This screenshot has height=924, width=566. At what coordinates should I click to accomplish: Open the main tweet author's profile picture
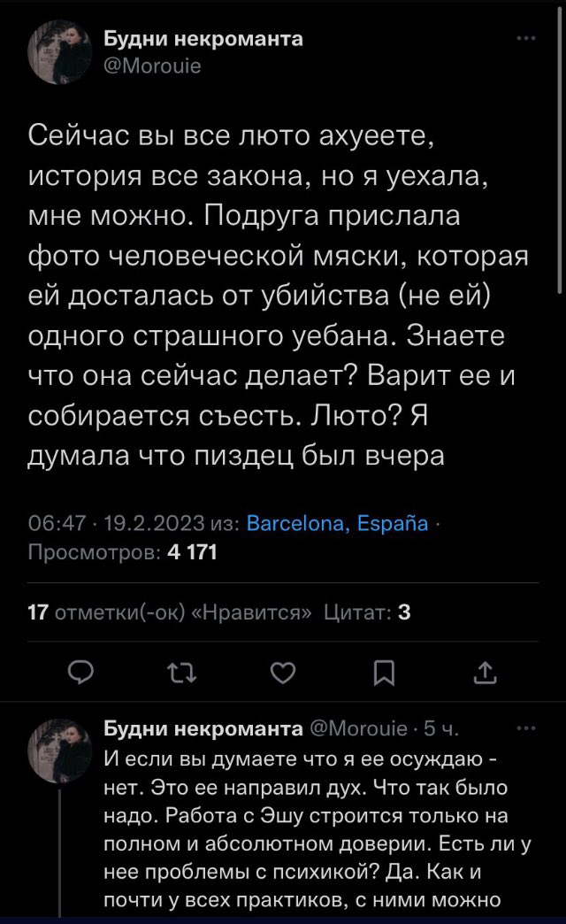tap(61, 52)
